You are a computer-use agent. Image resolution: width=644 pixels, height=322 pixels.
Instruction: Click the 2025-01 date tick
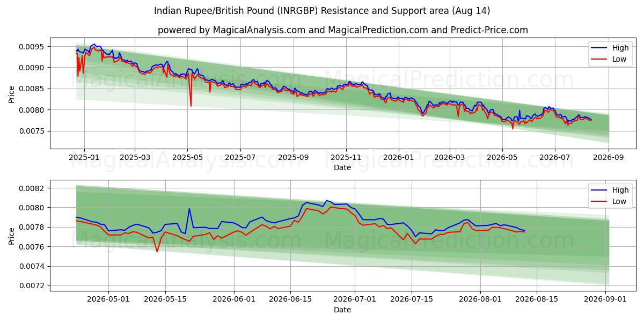click(x=83, y=157)
